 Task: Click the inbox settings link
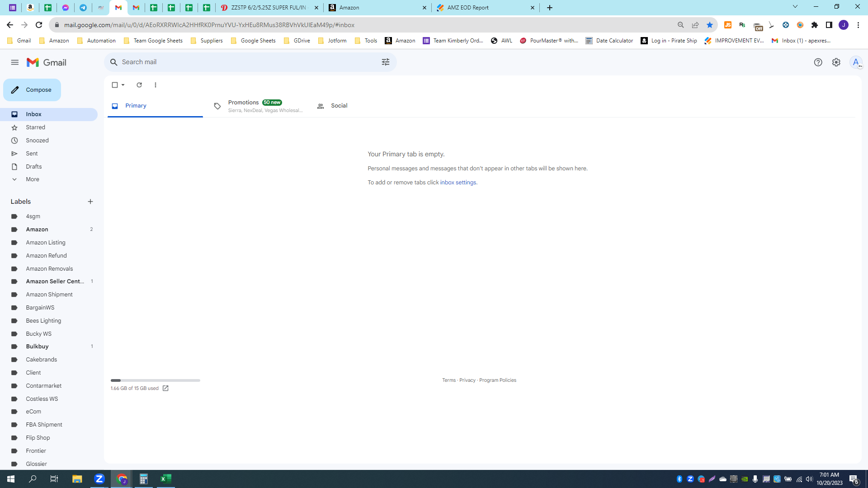pos(458,183)
